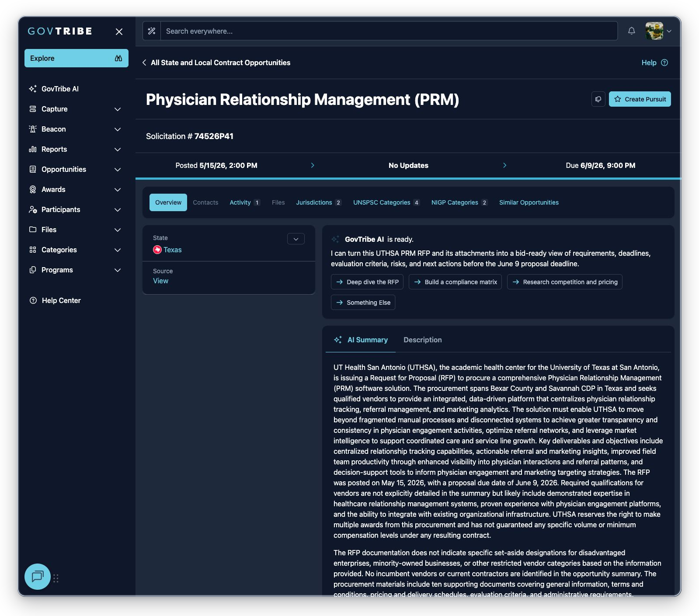Click the Create Pursuit button
Screen dimensions: 699x616
click(640, 99)
